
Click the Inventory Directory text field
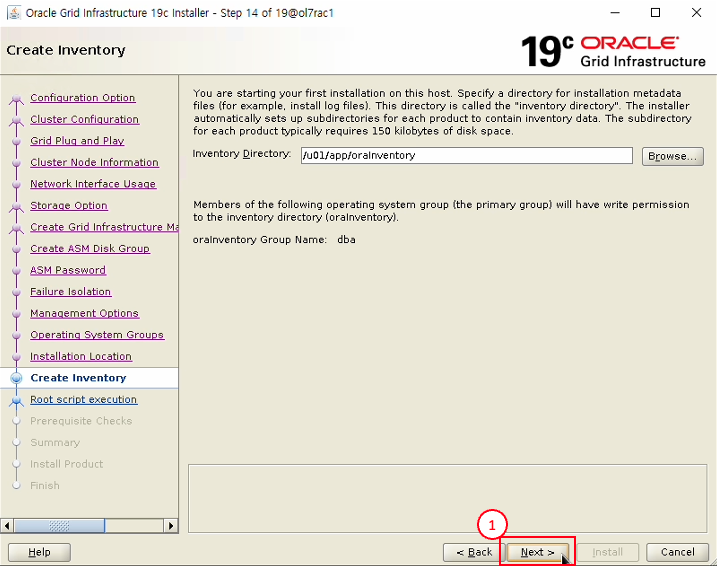(466, 155)
